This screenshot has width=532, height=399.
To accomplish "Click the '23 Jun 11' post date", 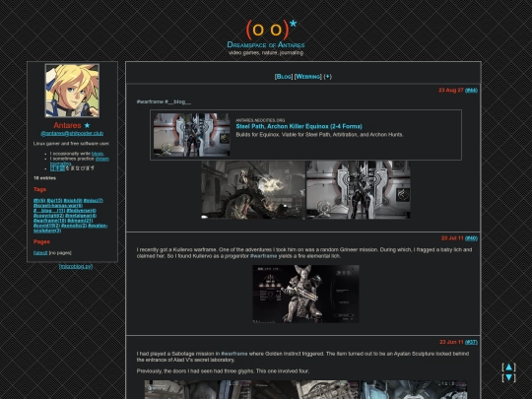I will [x=451, y=342].
